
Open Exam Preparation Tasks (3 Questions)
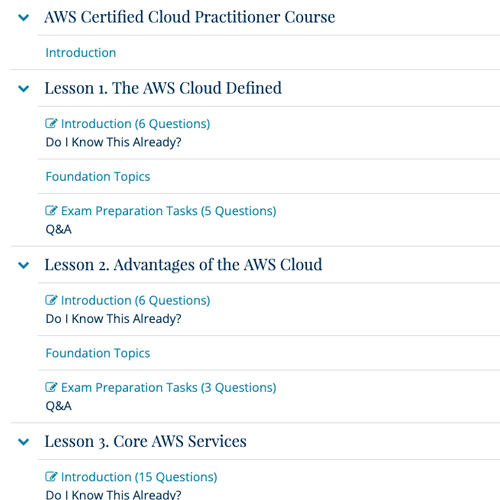click(x=169, y=388)
